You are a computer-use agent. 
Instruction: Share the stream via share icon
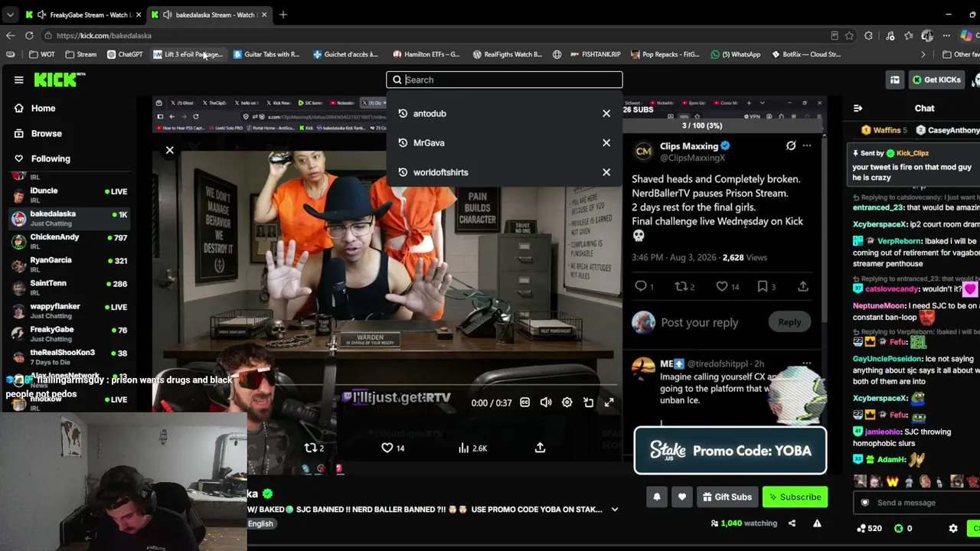click(x=792, y=523)
